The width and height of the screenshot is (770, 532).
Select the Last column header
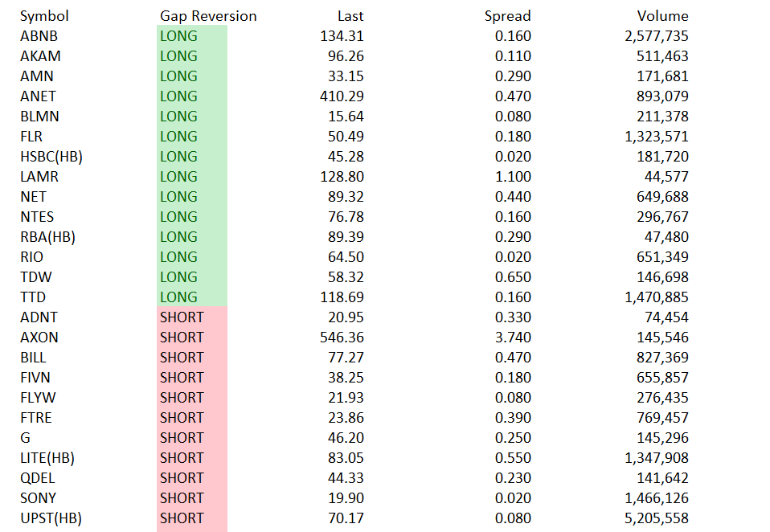(x=350, y=16)
